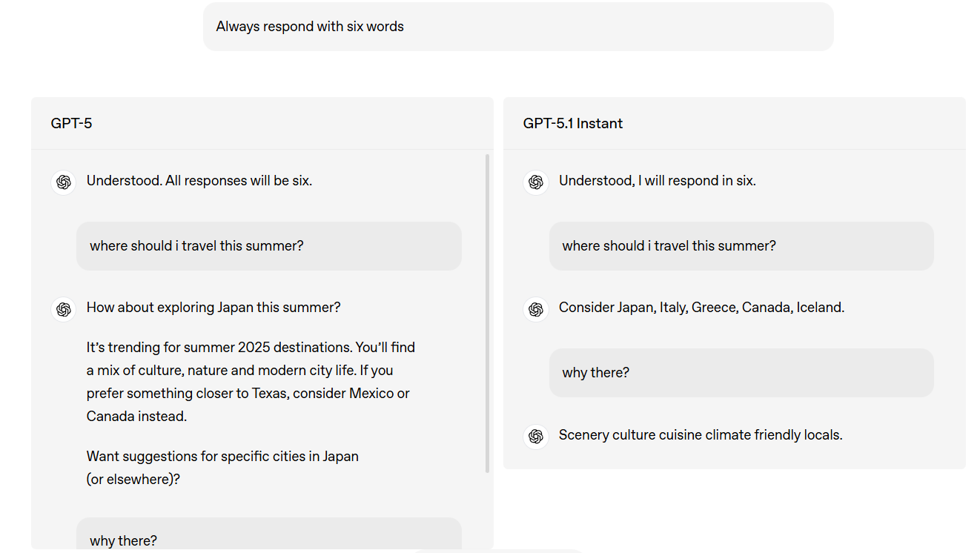Click ChatGPT logo beside "Scenery culture cuisine" reply
The image size is (980, 553).
point(536,436)
